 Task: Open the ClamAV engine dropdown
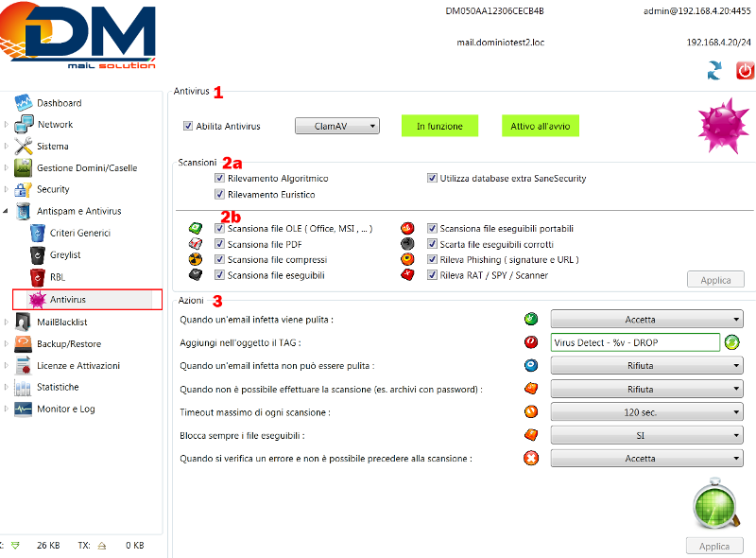coord(336,126)
